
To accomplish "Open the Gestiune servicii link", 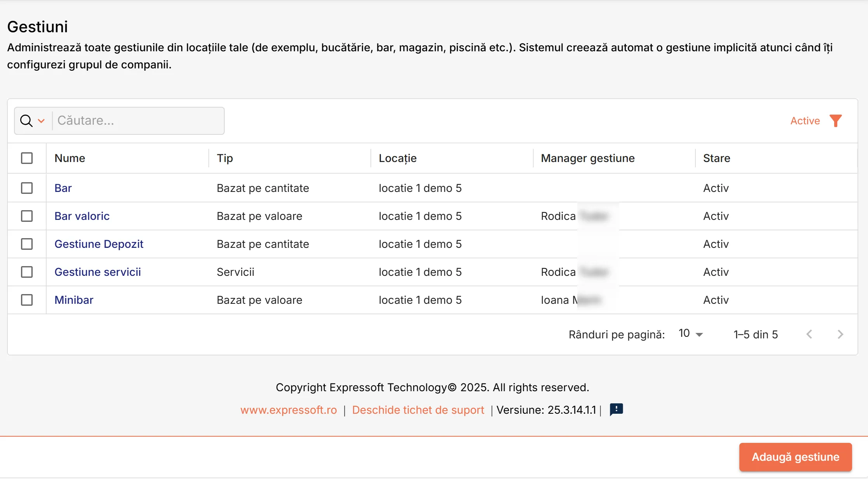I will (x=98, y=272).
